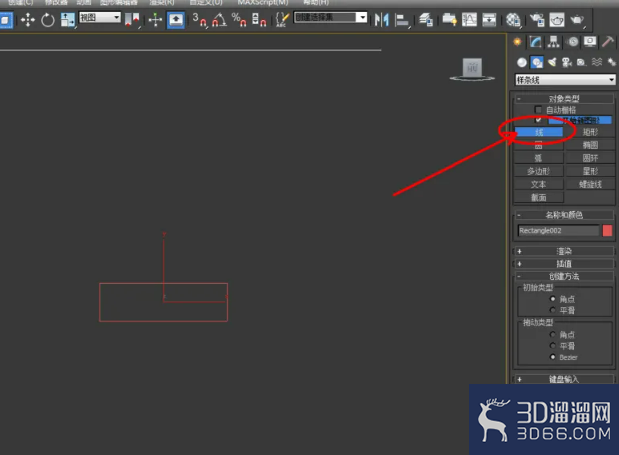Collapse the 对象类型 rollout
Viewport: 619px width, 455px height.
click(x=564, y=99)
